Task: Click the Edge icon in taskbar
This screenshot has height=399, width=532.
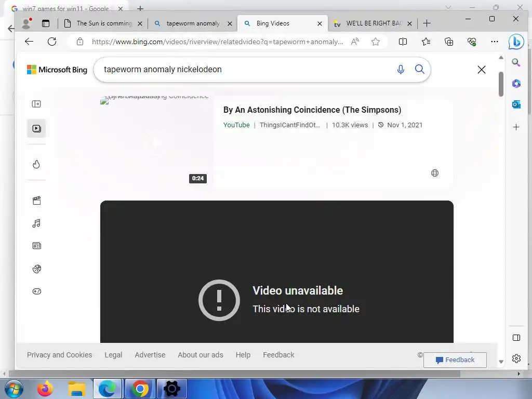Action: tap(107, 389)
